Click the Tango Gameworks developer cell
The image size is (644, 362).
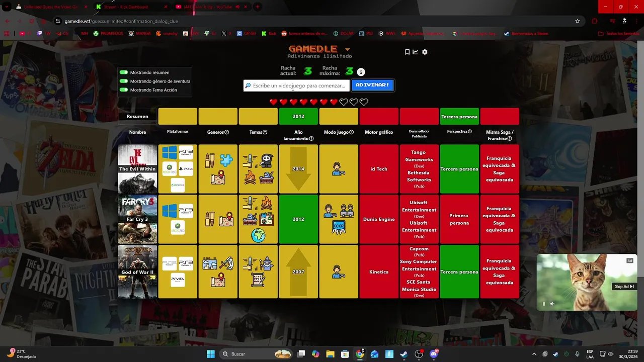(419, 169)
